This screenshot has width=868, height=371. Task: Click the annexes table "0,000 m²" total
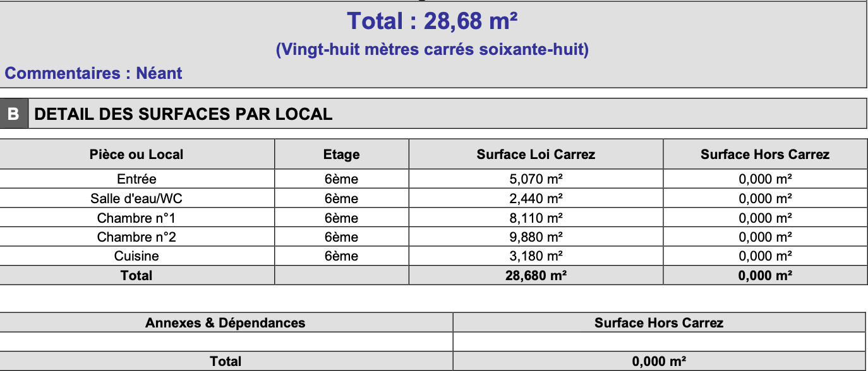[659, 362]
